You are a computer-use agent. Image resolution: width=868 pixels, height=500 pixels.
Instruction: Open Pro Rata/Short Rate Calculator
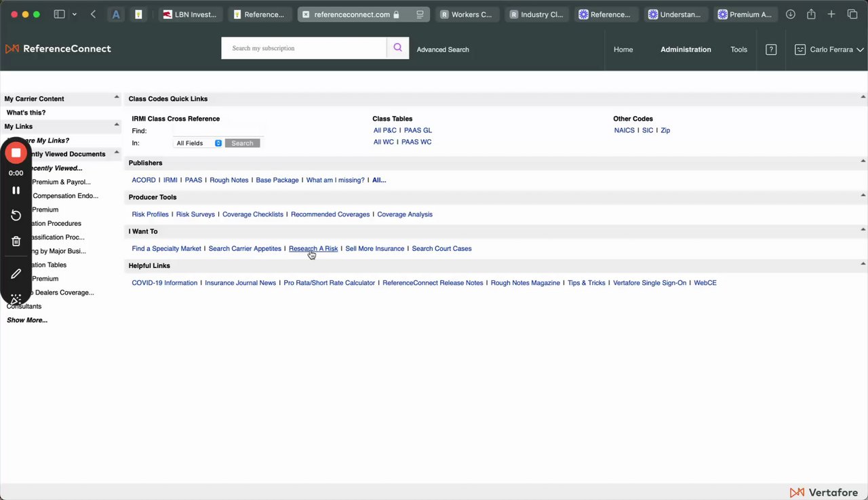330,283
